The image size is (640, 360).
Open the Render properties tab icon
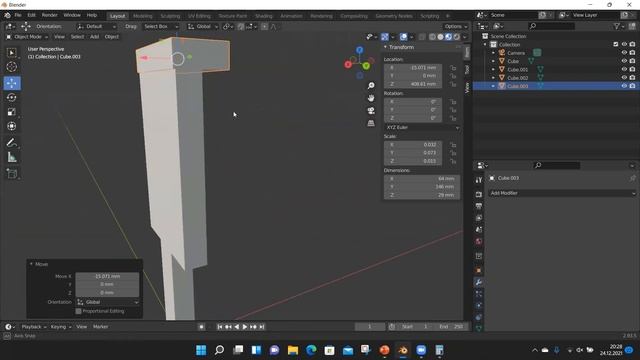pos(479,195)
